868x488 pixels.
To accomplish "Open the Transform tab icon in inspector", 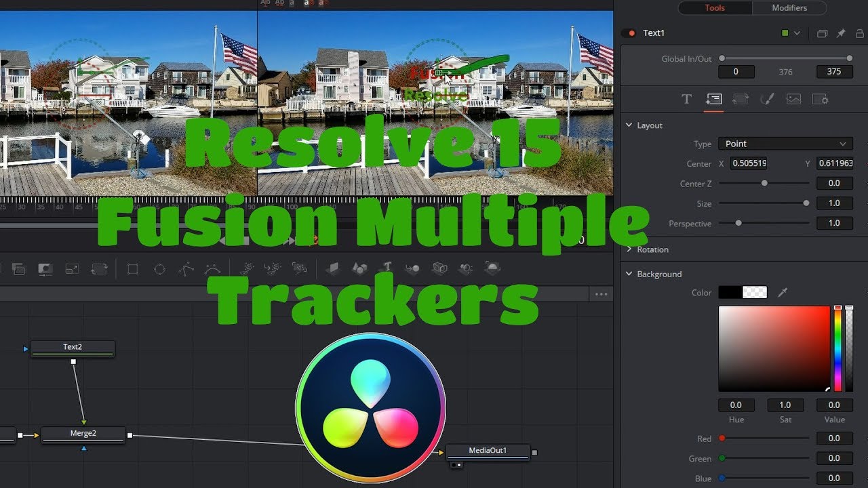I will click(x=741, y=100).
